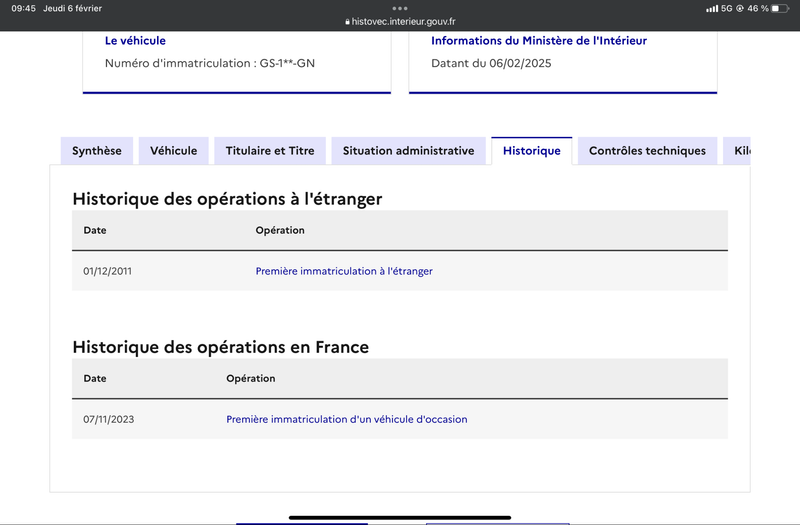Click the Historique des opérations à l'étranger heading

pyautogui.click(x=227, y=198)
